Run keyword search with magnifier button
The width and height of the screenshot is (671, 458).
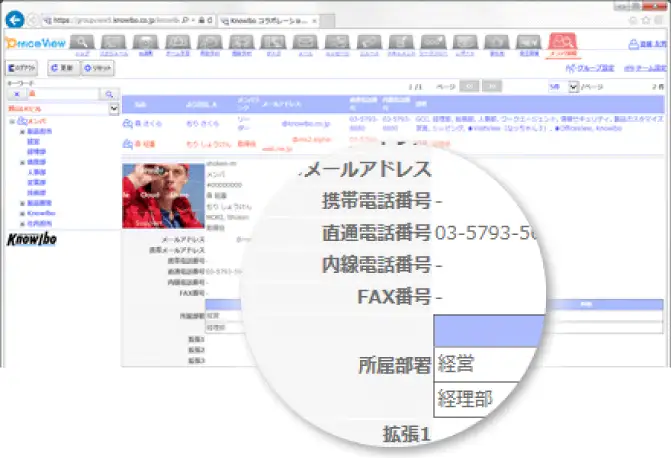click(109, 94)
